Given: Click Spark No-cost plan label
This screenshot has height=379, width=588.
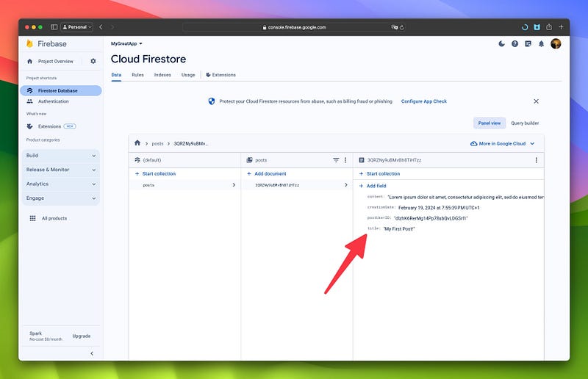Looking at the screenshot, I should click(46, 336).
